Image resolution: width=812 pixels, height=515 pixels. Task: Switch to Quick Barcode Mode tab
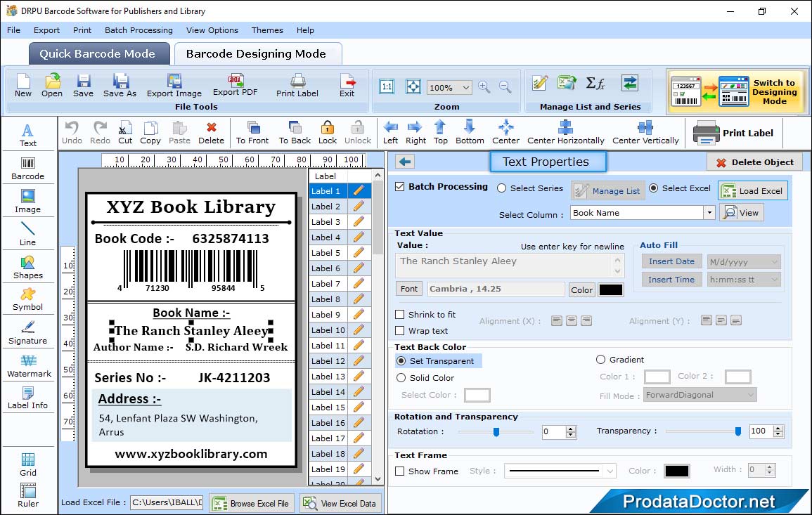[98, 54]
